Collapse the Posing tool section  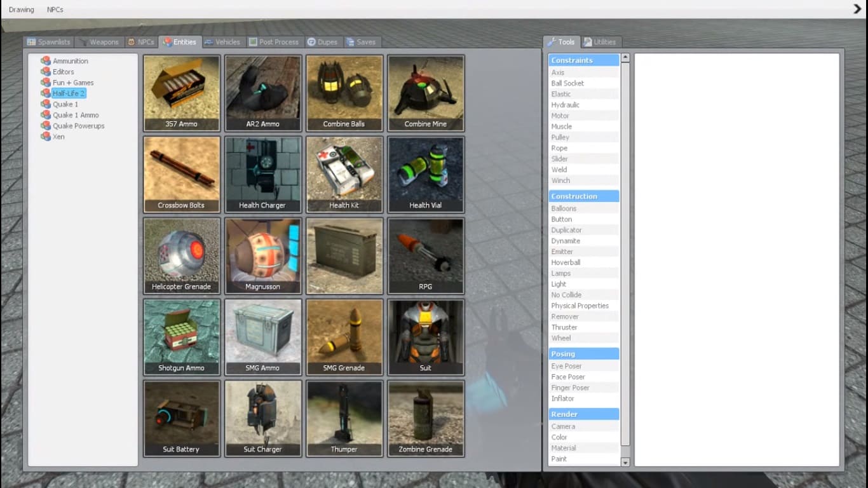click(584, 354)
